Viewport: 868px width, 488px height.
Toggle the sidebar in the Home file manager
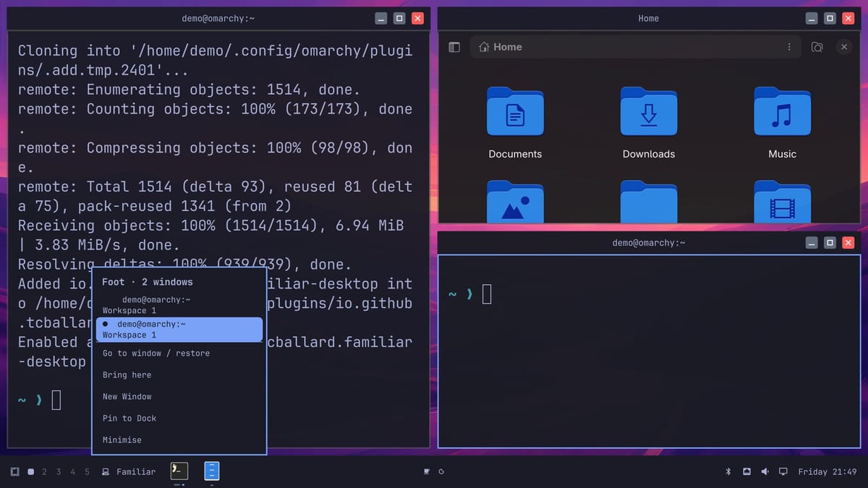click(454, 47)
